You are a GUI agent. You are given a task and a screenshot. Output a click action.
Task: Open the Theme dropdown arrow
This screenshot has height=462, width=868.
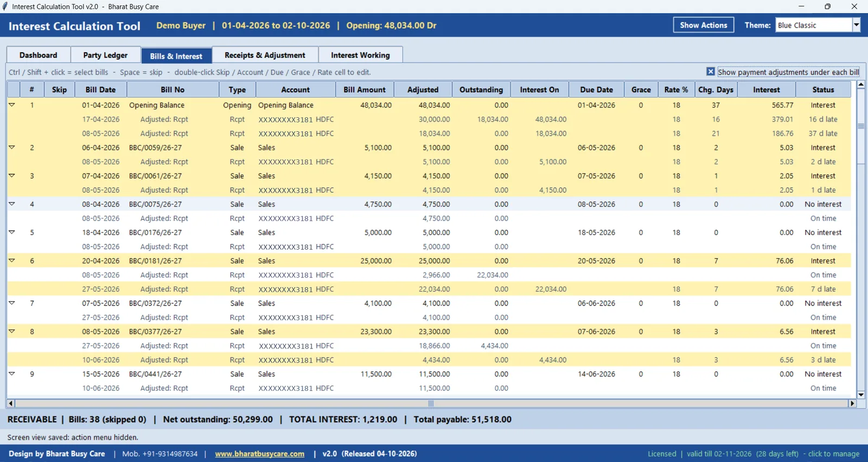[x=856, y=25]
